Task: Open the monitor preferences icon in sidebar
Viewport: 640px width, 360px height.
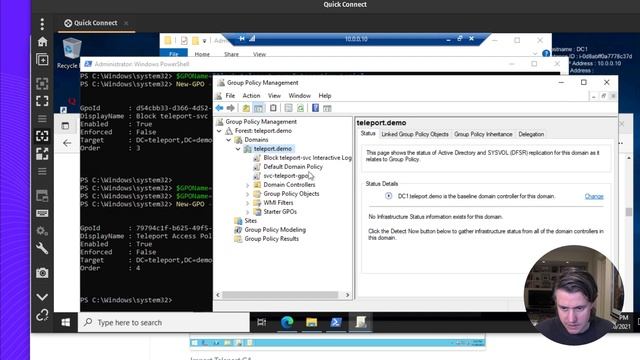Action: (42, 196)
